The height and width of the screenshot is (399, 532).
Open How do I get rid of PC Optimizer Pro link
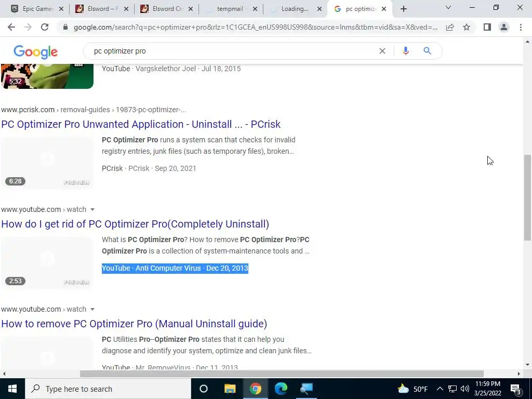pos(135,224)
